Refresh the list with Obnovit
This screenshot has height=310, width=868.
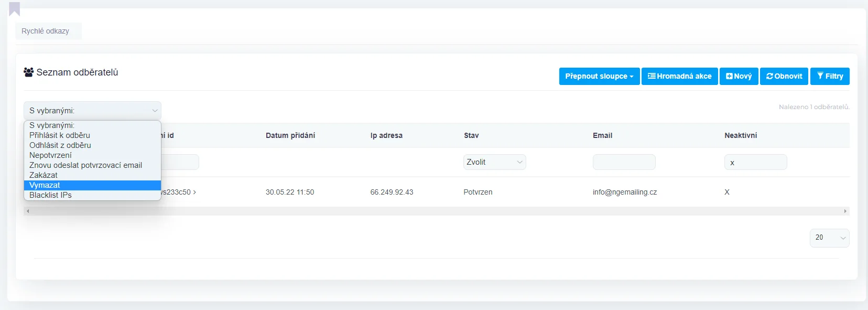tap(784, 76)
